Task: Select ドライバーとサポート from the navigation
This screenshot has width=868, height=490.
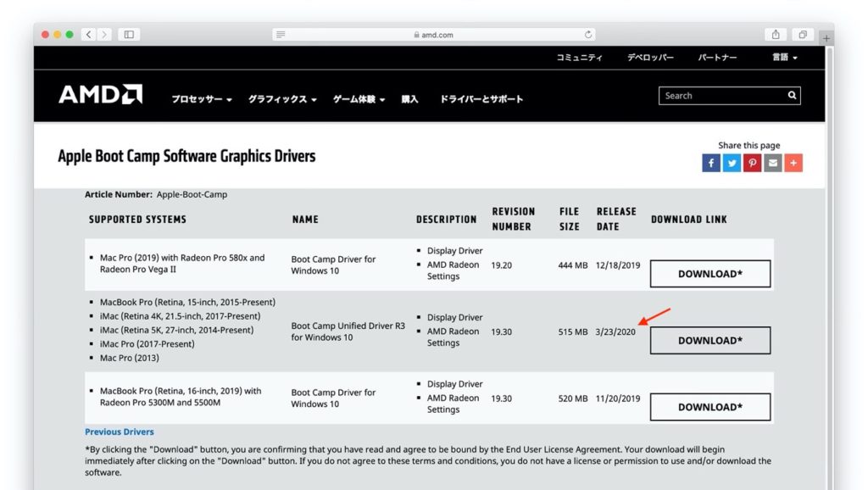Action: 481,98
